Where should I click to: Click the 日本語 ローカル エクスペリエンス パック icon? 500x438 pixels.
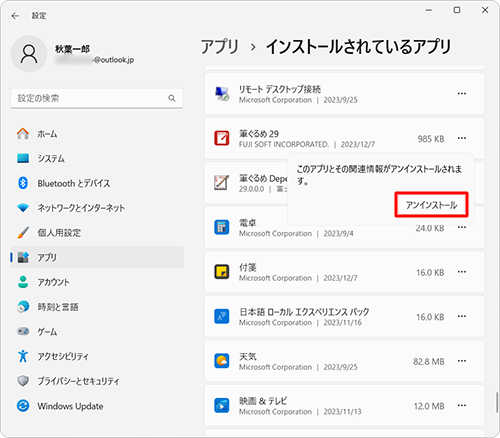point(222,316)
